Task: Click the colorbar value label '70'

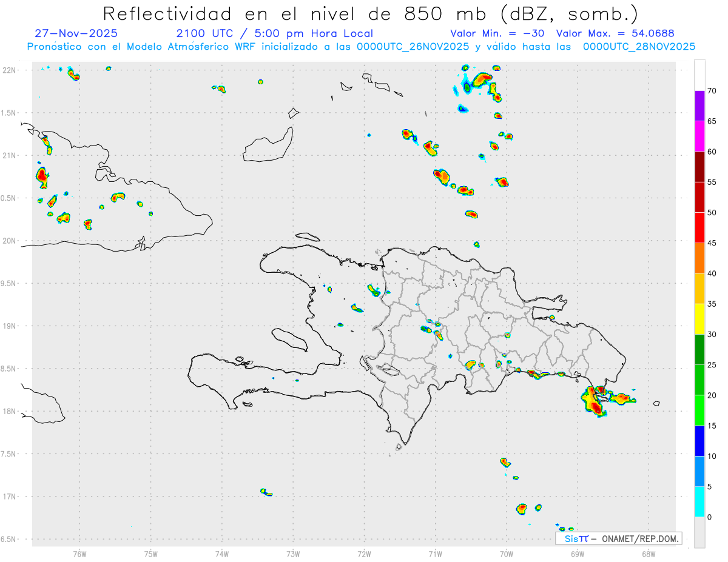Action: tap(712, 91)
